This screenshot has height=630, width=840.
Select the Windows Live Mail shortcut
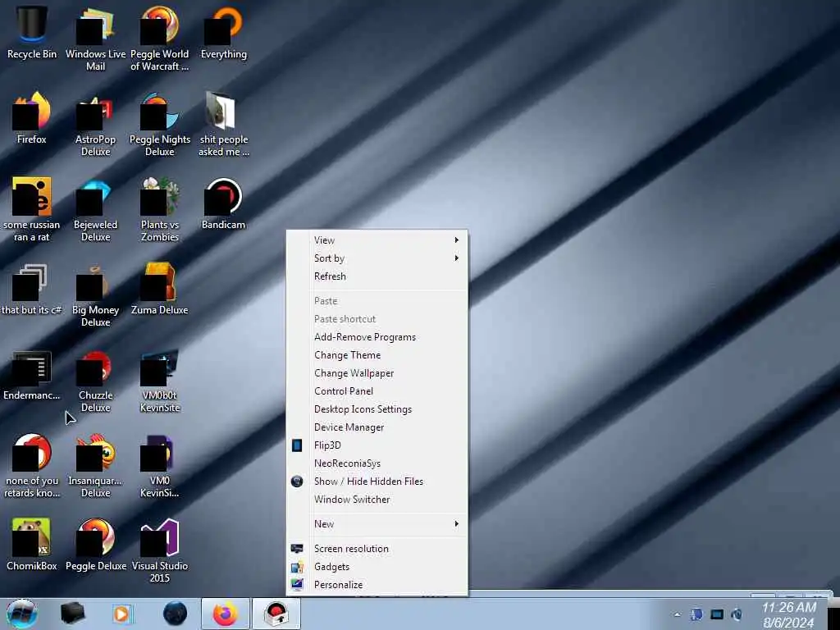[x=95, y=39]
